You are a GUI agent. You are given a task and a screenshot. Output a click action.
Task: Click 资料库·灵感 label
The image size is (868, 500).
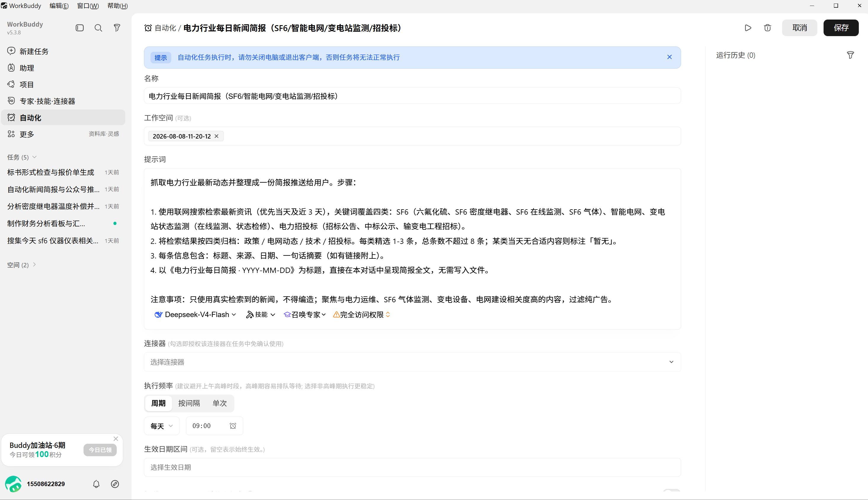[104, 134]
